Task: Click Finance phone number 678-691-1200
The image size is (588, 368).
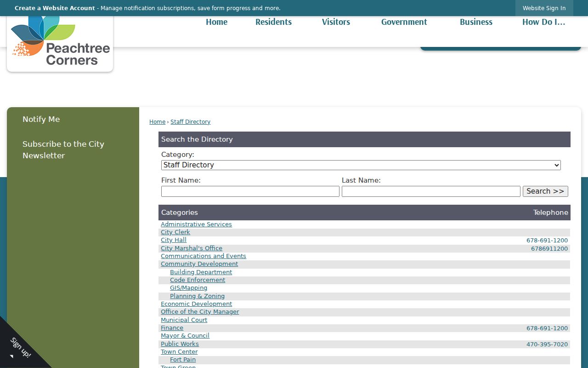Action: 547,328
